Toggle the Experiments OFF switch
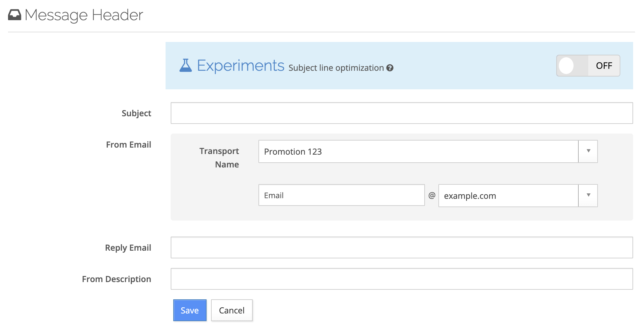This screenshot has height=332, width=644. point(588,66)
